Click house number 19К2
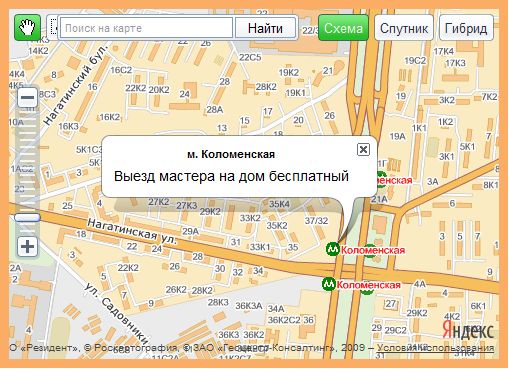Viewport: 510px width, 369px height. coord(289,72)
